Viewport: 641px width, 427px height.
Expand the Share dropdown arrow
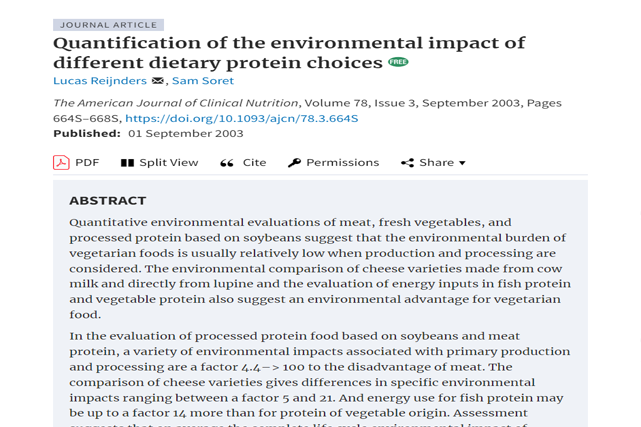coord(462,163)
